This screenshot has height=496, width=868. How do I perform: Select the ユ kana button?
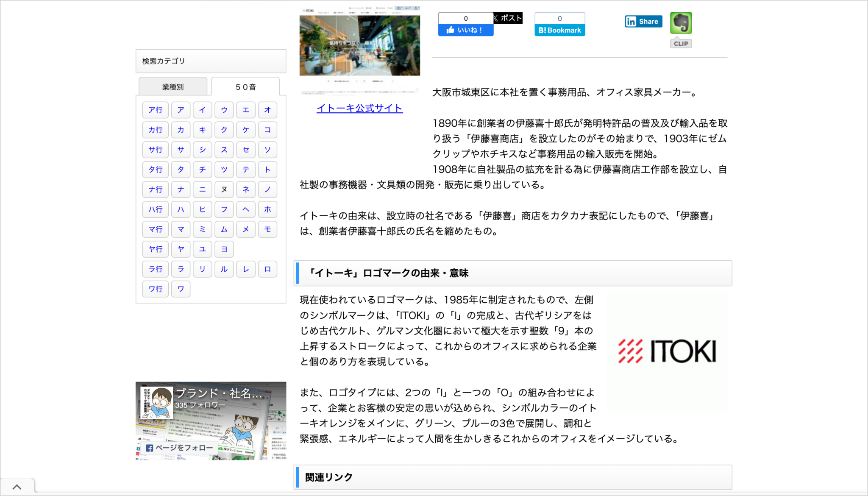202,249
